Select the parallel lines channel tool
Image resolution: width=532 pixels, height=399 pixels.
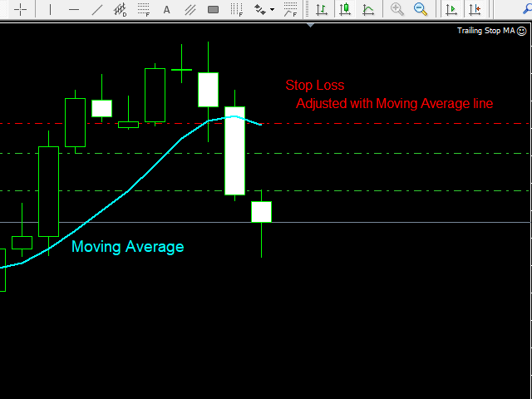point(190,9)
